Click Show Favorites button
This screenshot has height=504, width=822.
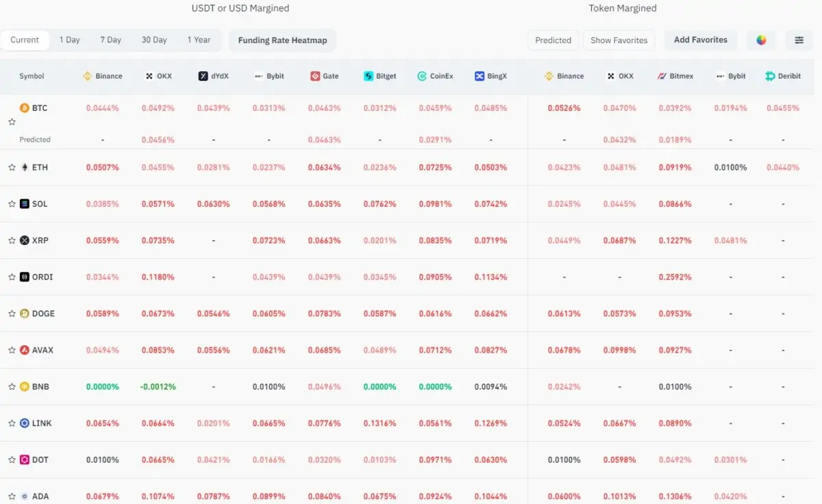pyautogui.click(x=619, y=40)
